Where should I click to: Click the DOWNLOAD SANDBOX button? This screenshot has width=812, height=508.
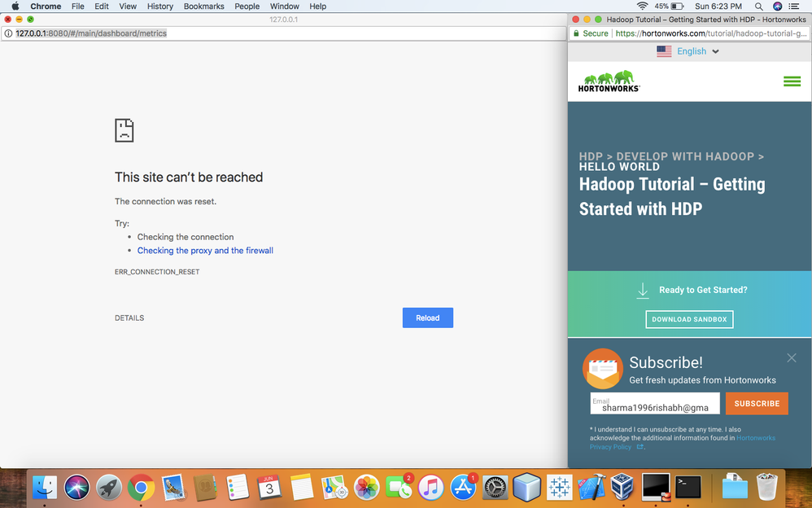tap(689, 319)
